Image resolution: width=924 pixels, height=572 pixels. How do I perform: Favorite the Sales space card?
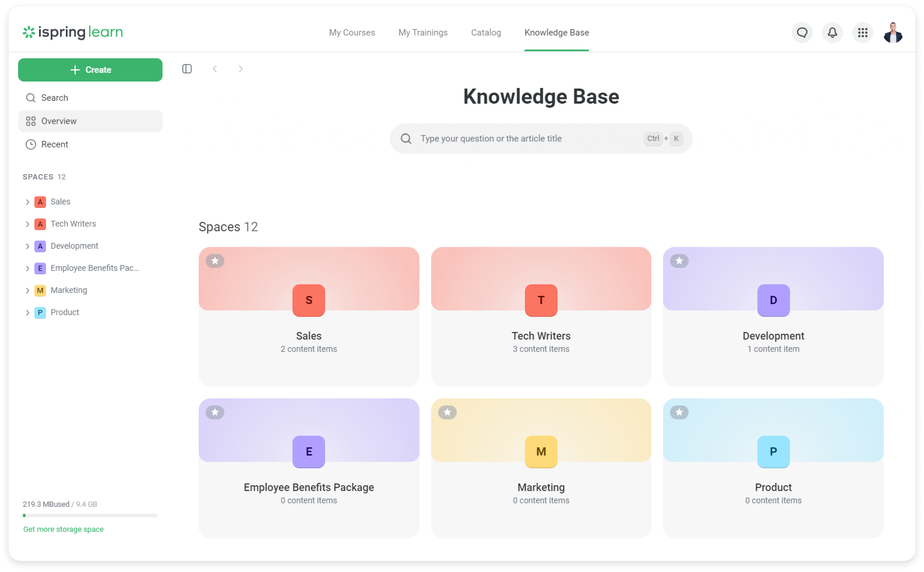pos(215,261)
